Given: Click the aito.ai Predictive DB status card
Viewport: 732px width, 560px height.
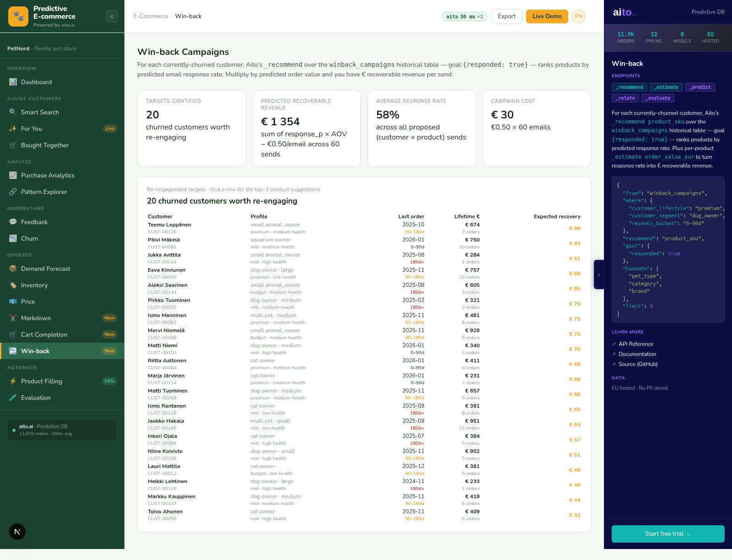Looking at the screenshot, I should [62, 430].
